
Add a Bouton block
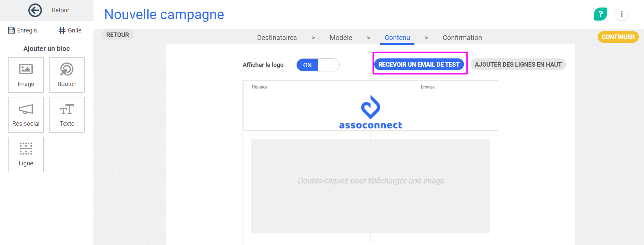(67, 75)
